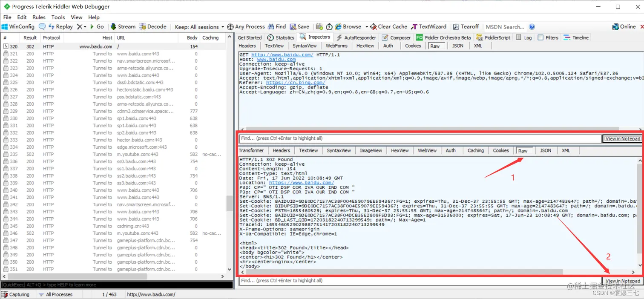Sort sessions by Result column header
Image resolution: width=644 pixels, height=299 pixels.
[30, 37]
